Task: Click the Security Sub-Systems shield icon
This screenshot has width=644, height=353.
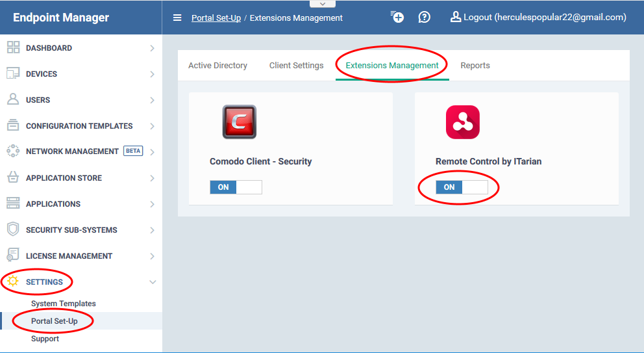Action: point(13,229)
